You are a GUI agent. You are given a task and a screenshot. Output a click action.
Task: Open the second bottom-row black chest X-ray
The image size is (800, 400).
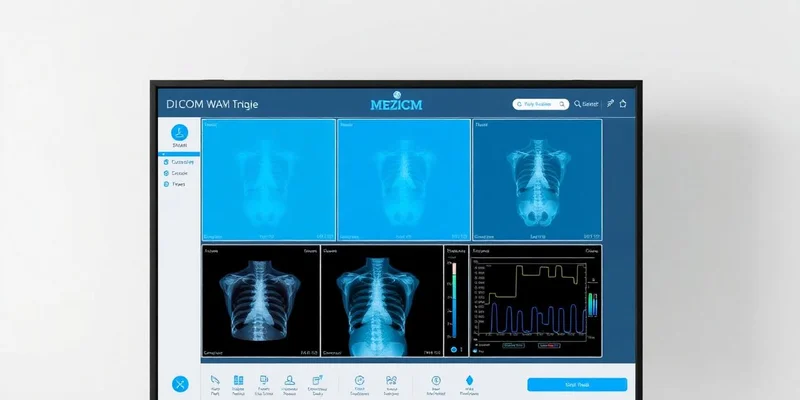[x=382, y=301]
